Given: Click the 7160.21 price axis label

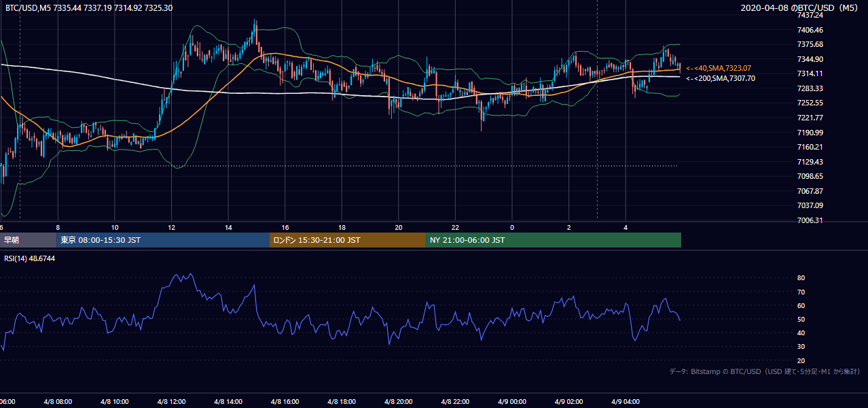Looking at the screenshot, I should pyautogui.click(x=810, y=147).
